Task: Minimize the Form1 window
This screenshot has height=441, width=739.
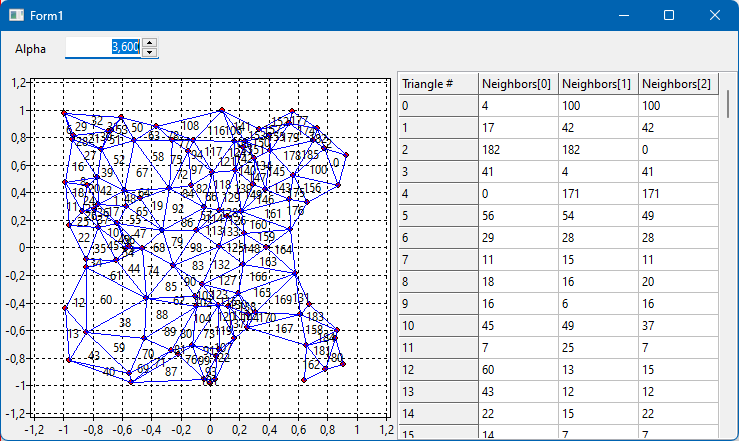Action: (x=624, y=16)
